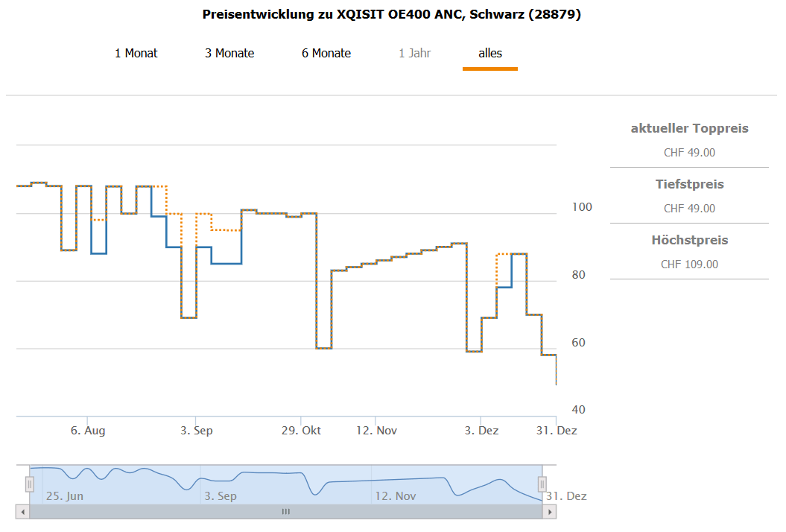Click the navigator's 25. Jun label
786x532 pixels.
64,496
